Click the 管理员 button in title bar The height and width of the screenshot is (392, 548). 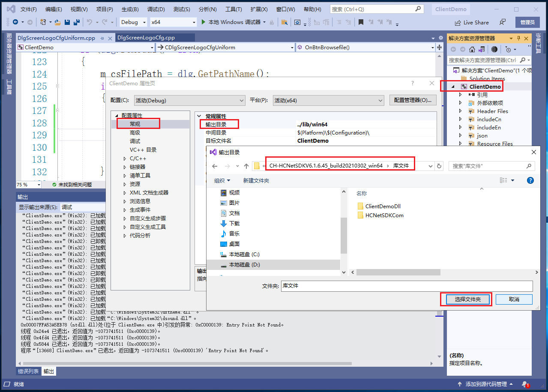[527, 22]
